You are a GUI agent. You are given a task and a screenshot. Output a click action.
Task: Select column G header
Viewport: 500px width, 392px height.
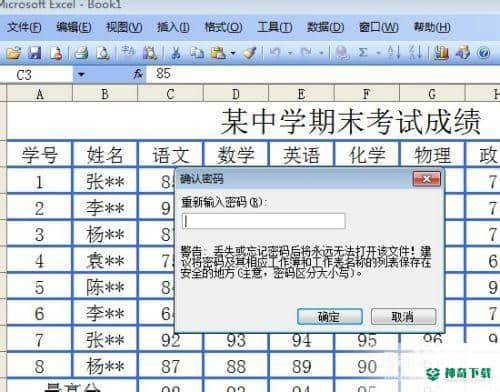click(432, 94)
